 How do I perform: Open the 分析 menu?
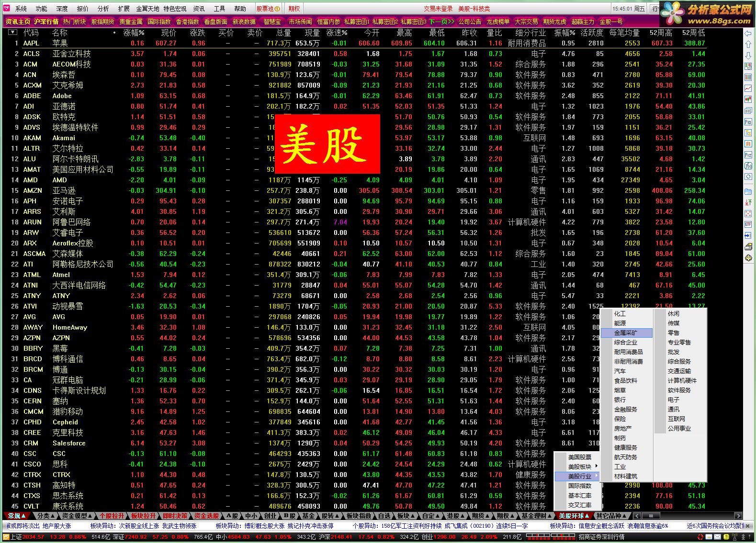pyautogui.click(x=103, y=9)
